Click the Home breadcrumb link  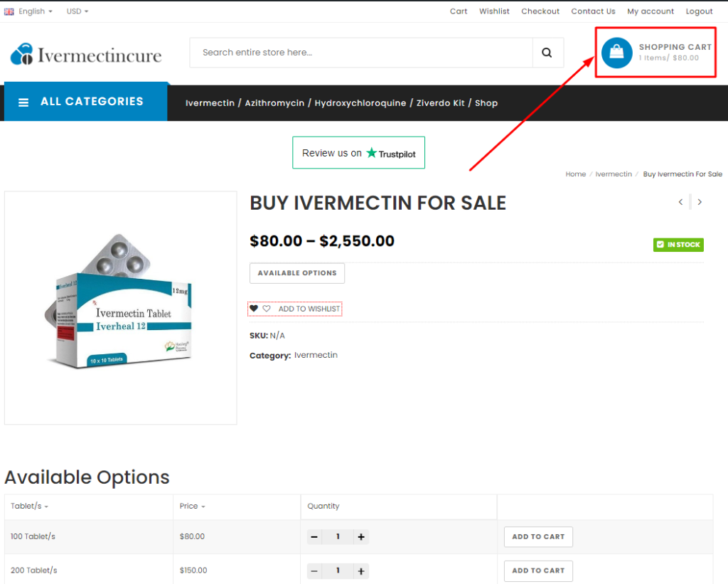pyautogui.click(x=575, y=174)
